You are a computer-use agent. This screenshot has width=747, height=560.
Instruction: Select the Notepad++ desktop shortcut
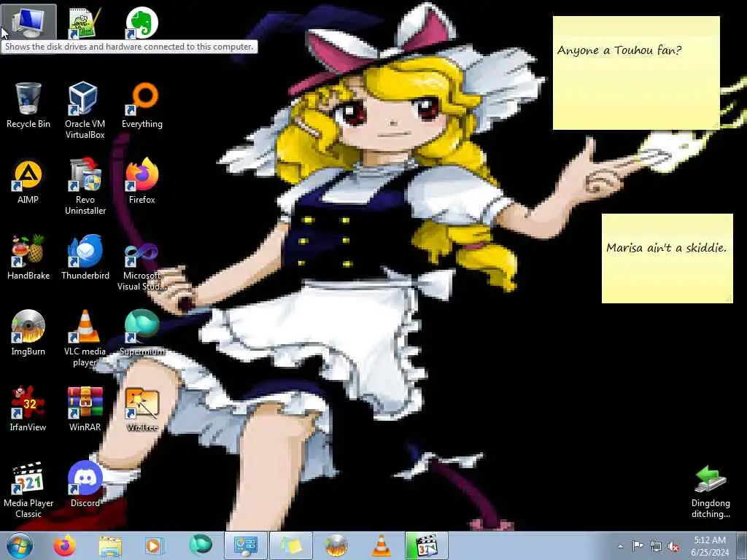[85, 23]
